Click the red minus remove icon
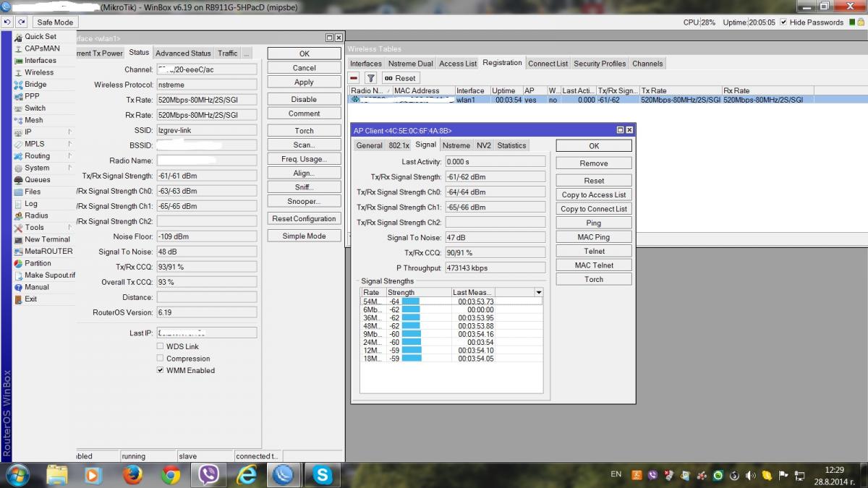The height and width of the screenshot is (488, 868). (x=354, y=78)
